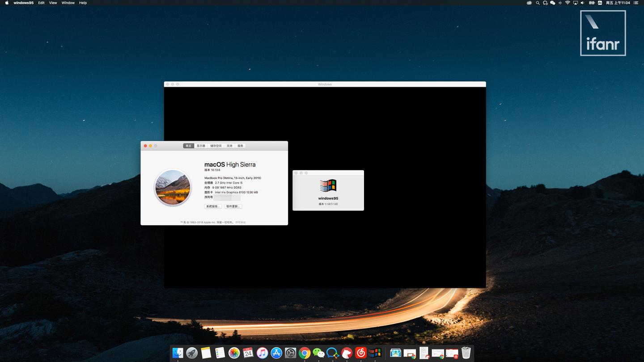Click the 软件更新 button

[233, 206]
